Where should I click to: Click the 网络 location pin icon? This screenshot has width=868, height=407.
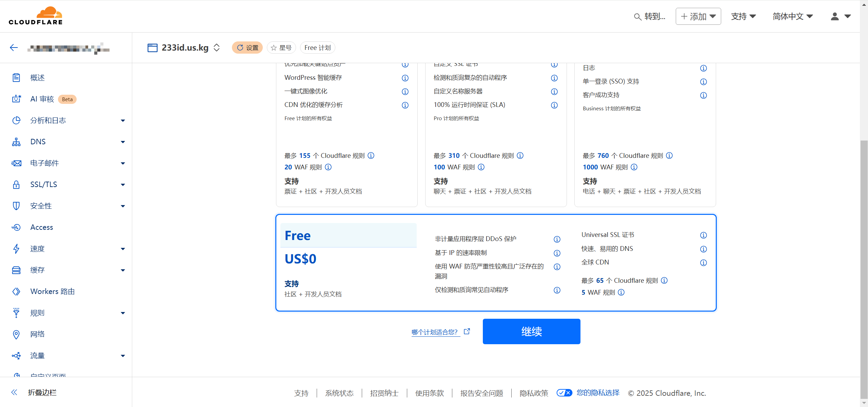click(16, 334)
